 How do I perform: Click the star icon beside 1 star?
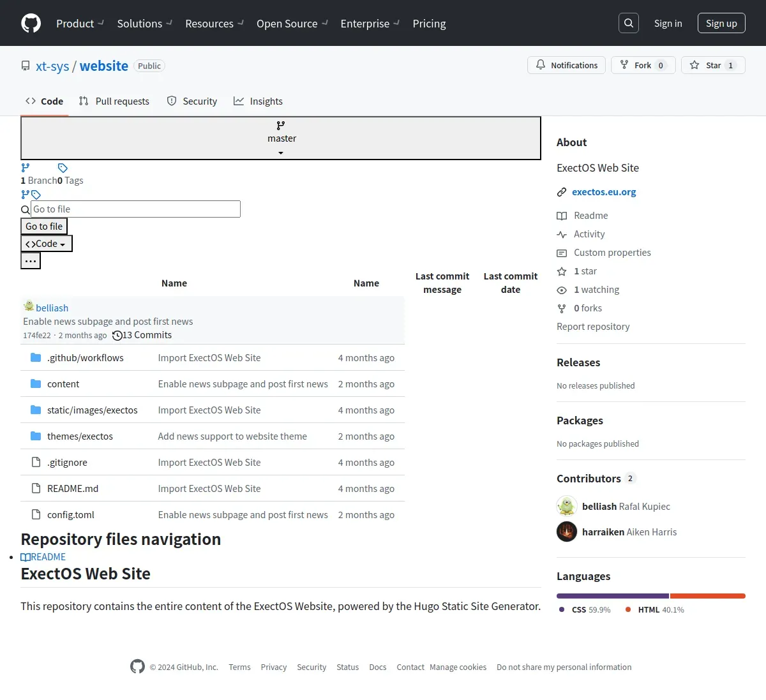click(x=562, y=271)
